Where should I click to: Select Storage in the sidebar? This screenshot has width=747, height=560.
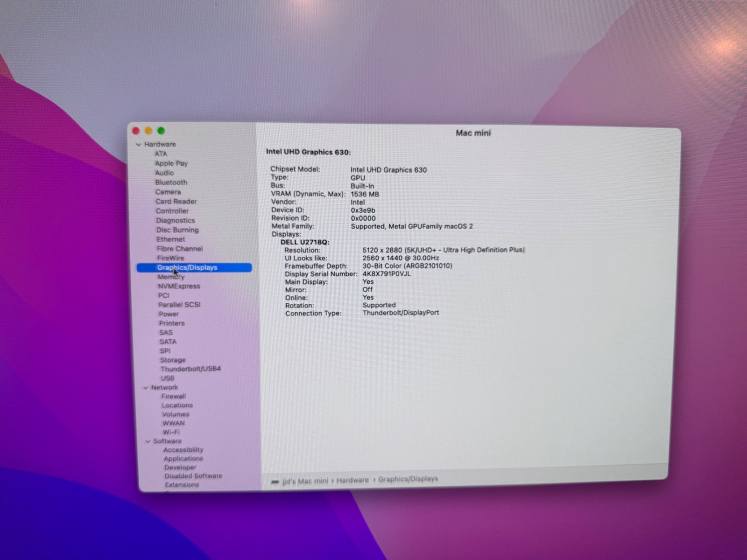[x=173, y=360]
